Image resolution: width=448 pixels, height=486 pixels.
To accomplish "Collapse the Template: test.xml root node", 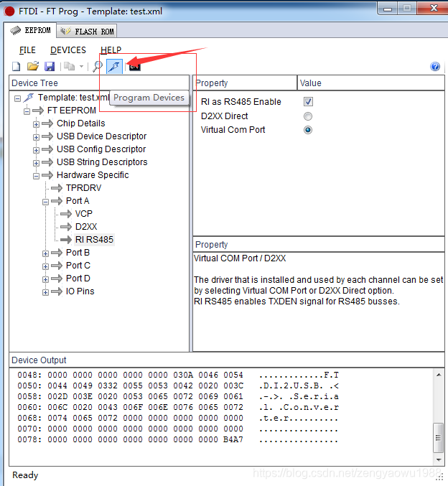I will tap(18, 98).
